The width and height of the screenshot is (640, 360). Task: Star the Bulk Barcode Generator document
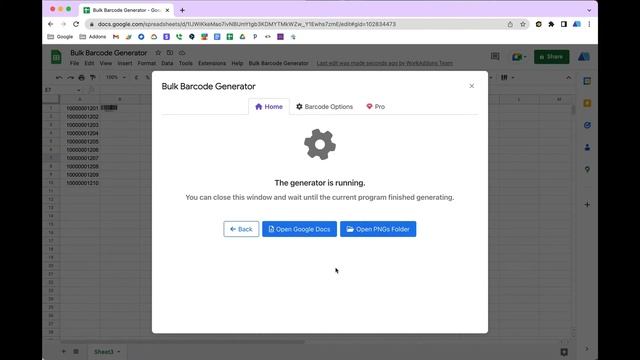(x=158, y=53)
